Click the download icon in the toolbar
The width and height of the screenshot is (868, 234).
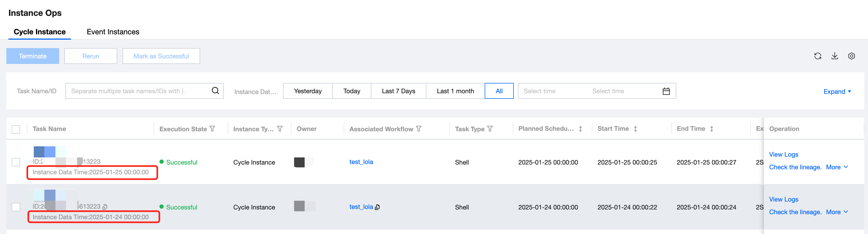coord(834,56)
